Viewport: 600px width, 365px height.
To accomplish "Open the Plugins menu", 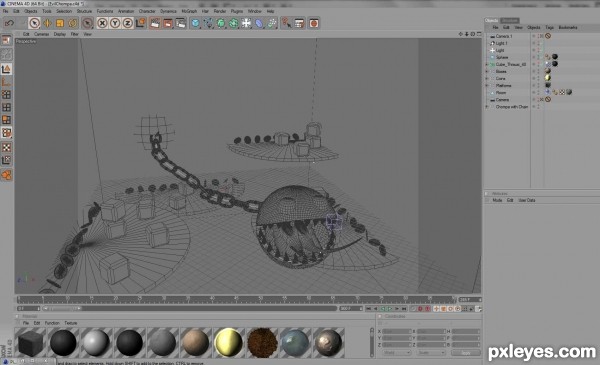I will pyautogui.click(x=237, y=11).
